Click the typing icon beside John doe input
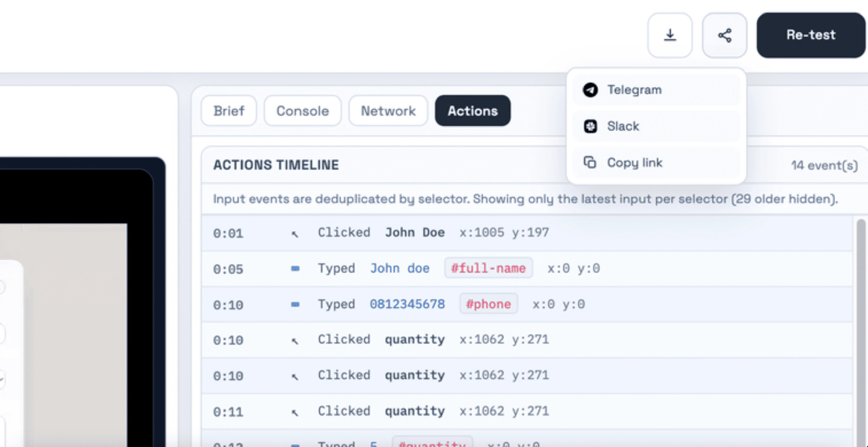The image size is (868, 447). click(x=295, y=268)
